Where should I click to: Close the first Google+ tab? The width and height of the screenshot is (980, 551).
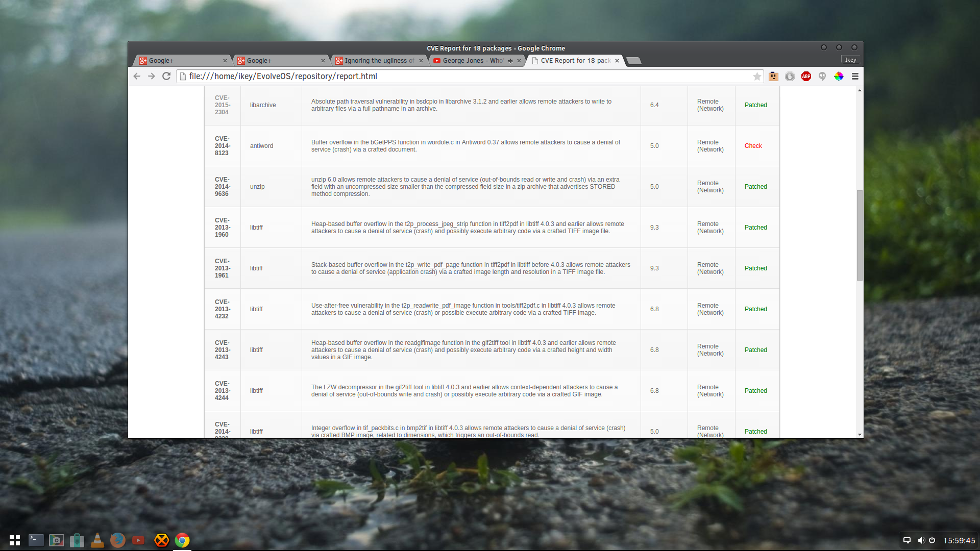[x=225, y=61]
